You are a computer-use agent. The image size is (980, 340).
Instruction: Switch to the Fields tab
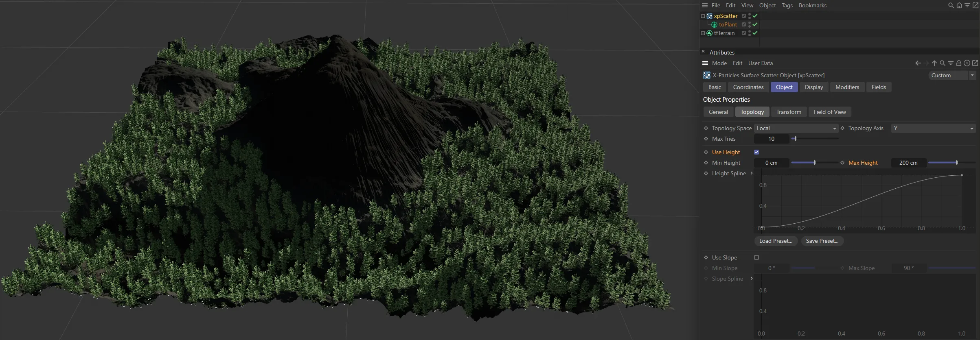(x=879, y=87)
